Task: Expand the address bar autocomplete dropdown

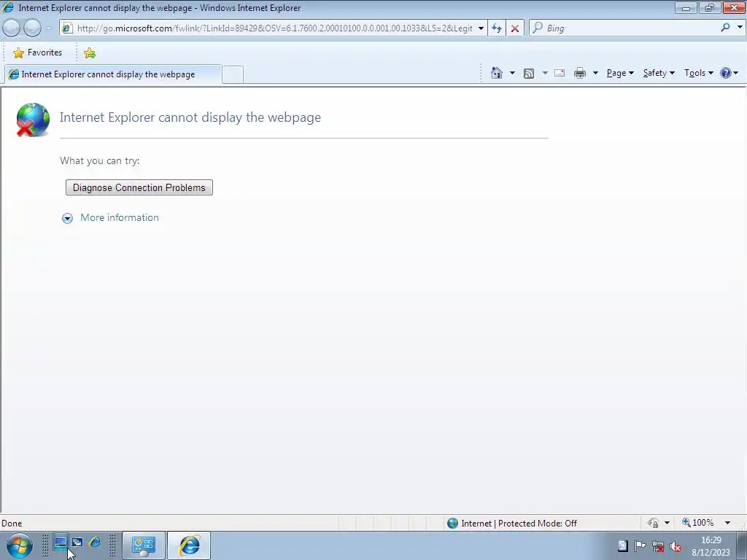Action: pyautogui.click(x=481, y=28)
